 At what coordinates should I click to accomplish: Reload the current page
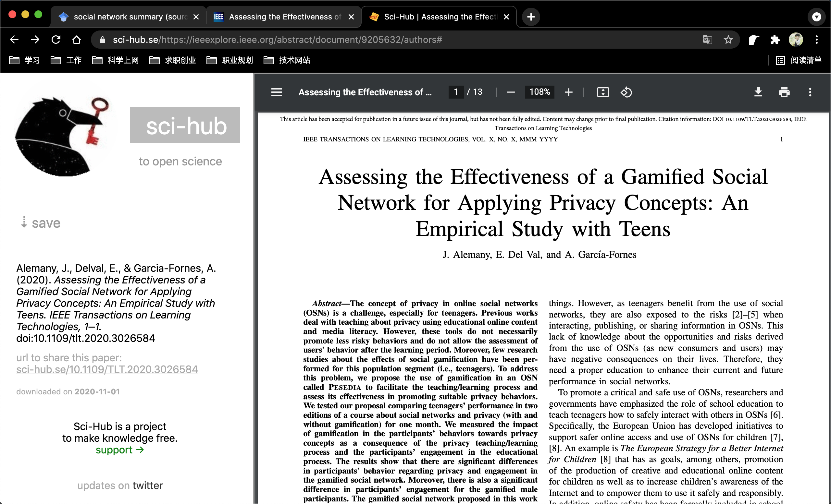[x=56, y=40]
